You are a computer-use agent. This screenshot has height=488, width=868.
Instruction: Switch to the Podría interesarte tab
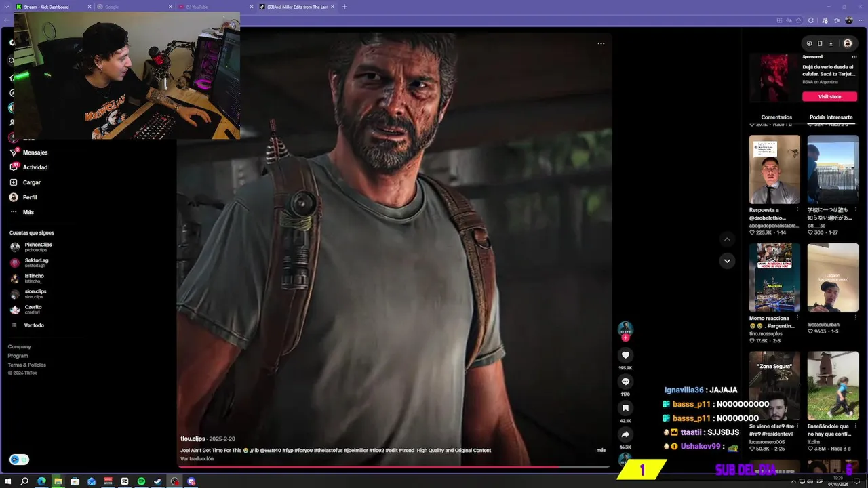tap(831, 117)
